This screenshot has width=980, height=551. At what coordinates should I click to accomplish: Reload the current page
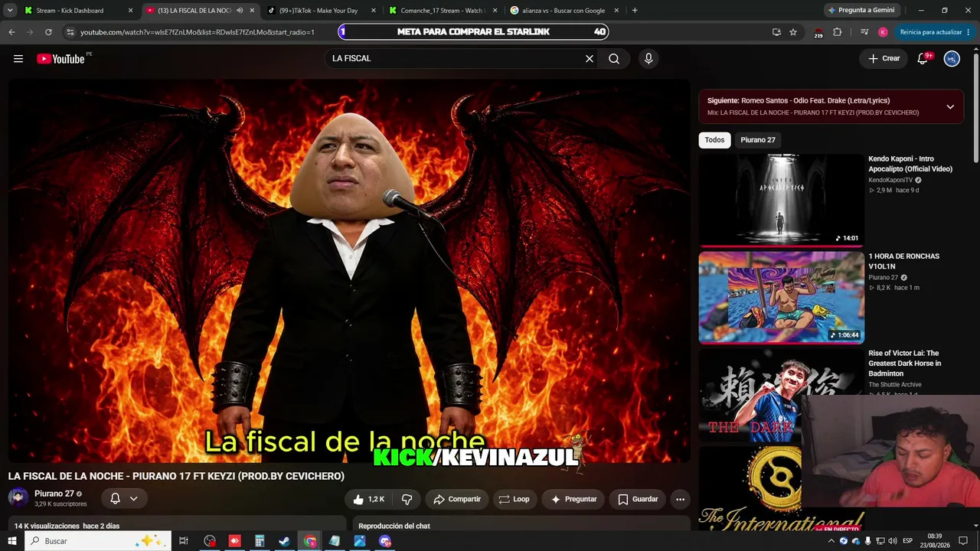point(48,32)
